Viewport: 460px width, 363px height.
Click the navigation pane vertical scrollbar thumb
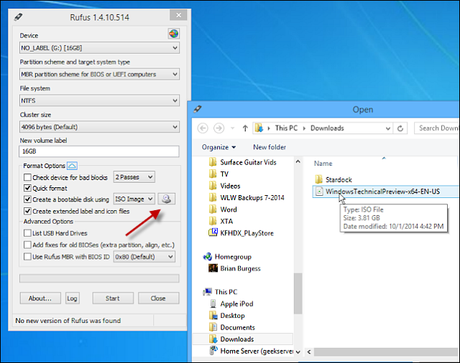[x=298, y=293]
